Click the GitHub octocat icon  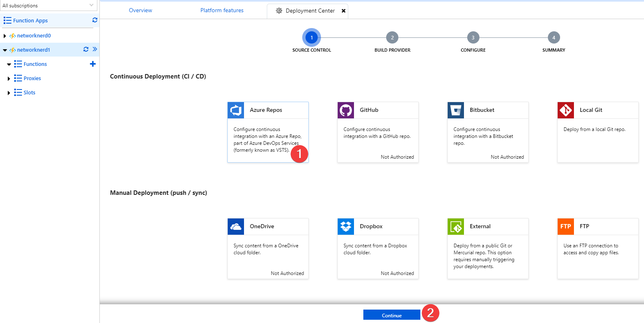[346, 110]
